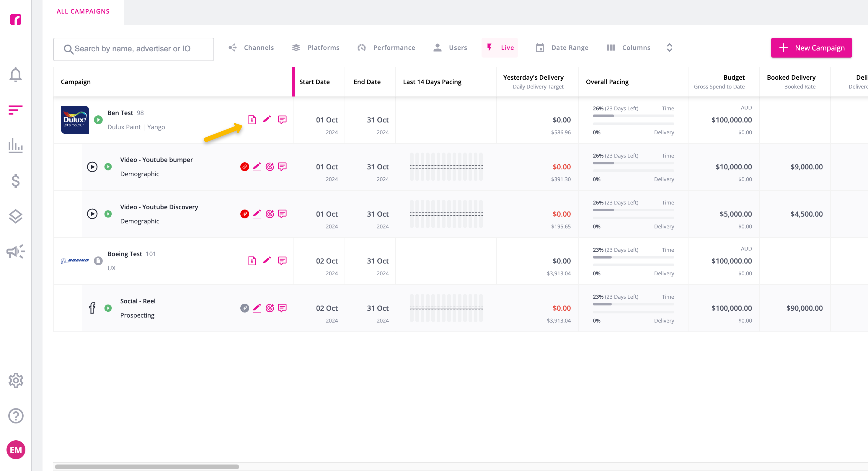The width and height of the screenshot is (868, 471).
Task: Click the edit pencil for Ben Test
Action: [267, 120]
